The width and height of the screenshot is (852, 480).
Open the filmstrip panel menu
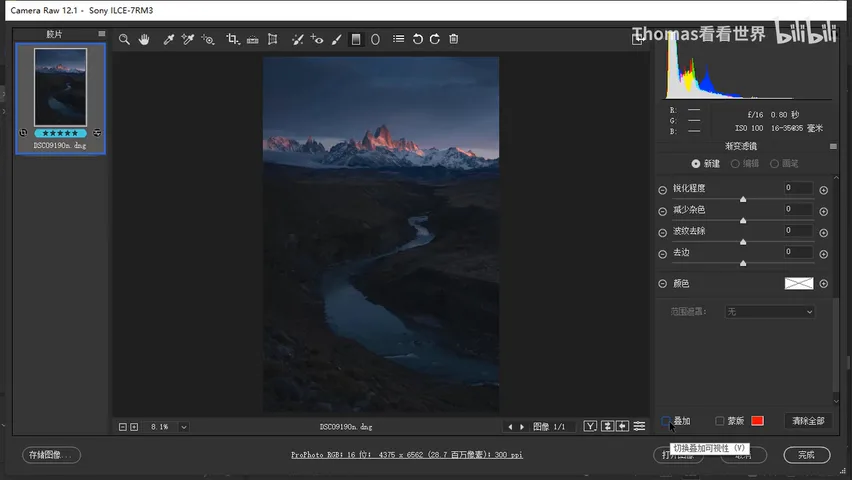102,34
